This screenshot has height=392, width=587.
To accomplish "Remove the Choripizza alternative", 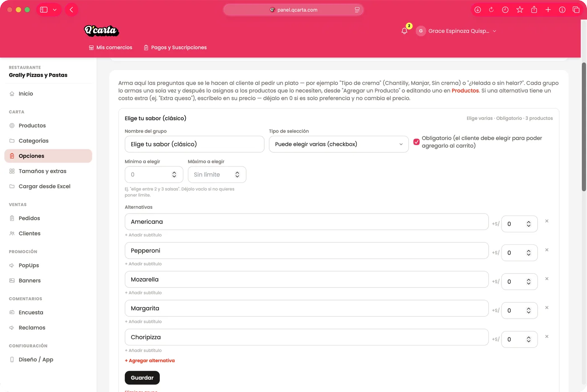I will point(547,337).
